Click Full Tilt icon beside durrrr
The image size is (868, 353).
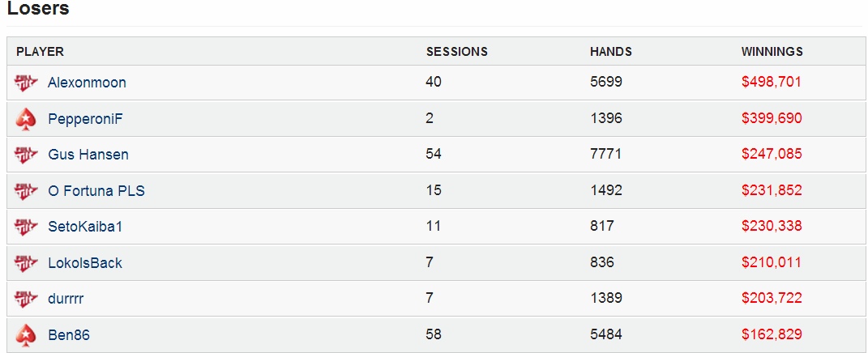pos(26,300)
